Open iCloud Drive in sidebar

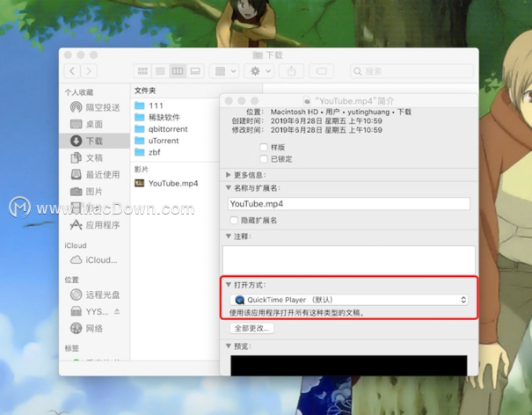[x=94, y=260]
